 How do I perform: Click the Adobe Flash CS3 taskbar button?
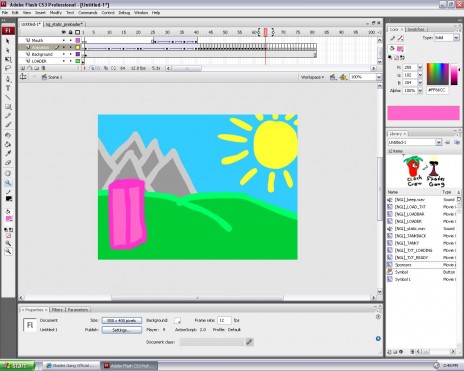(x=129, y=366)
